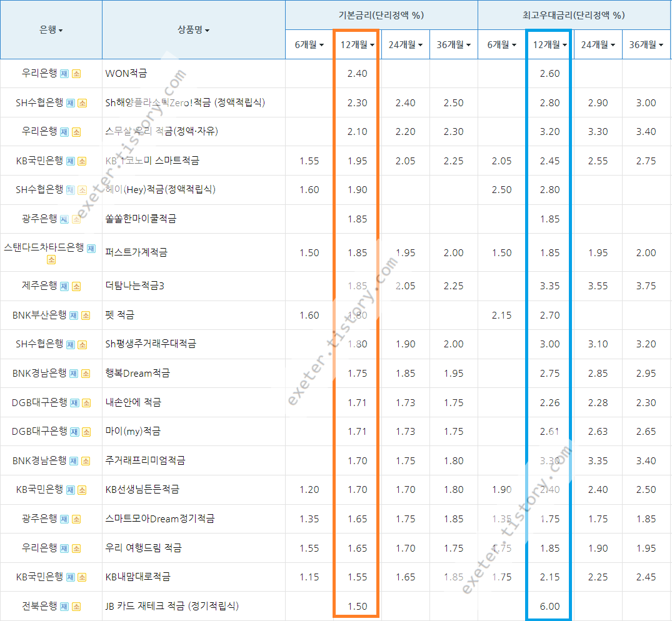Open the 퍼스트가계적금 product

pos(136,252)
